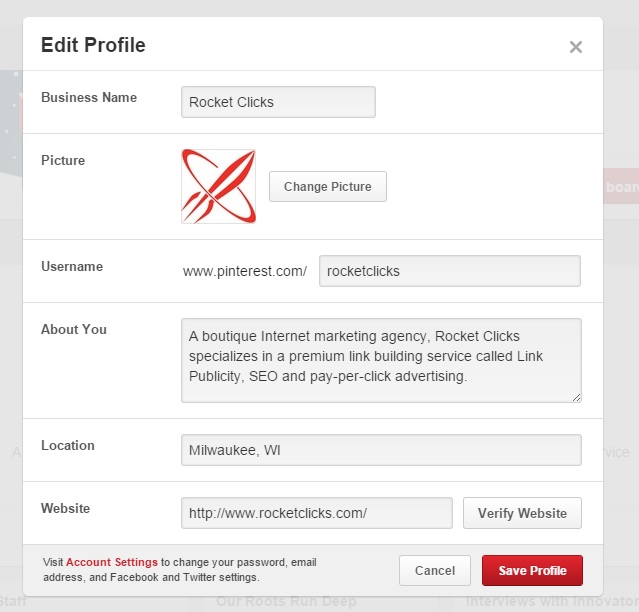Click the Picture label
Viewport: 639px width, 612px height.
click(63, 160)
